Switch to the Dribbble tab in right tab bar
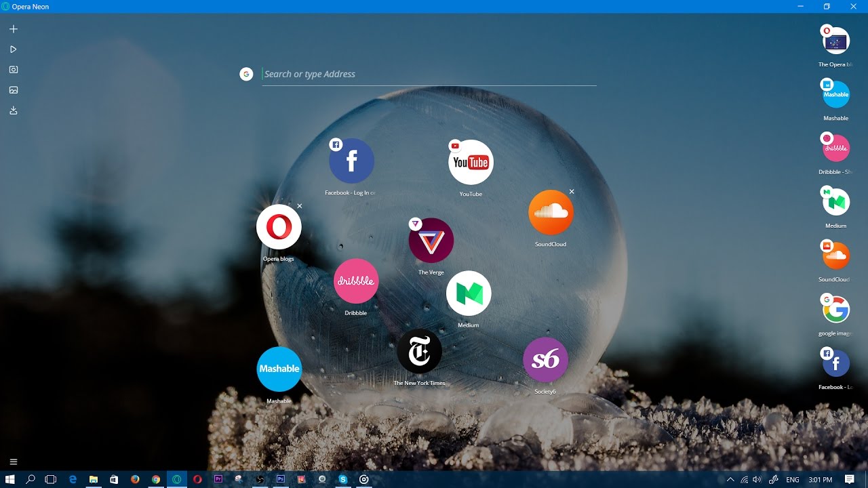This screenshot has width=868, height=488. tap(835, 148)
